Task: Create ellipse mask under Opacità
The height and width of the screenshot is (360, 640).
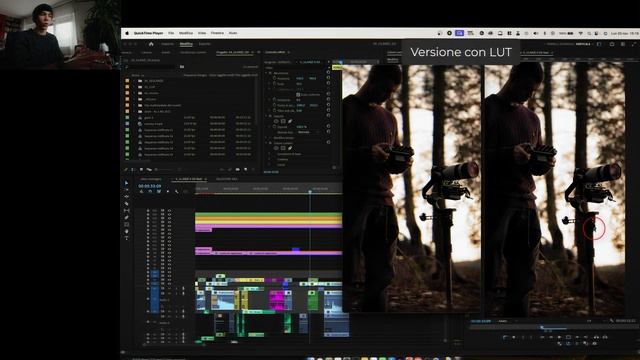Action: pos(276,121)
